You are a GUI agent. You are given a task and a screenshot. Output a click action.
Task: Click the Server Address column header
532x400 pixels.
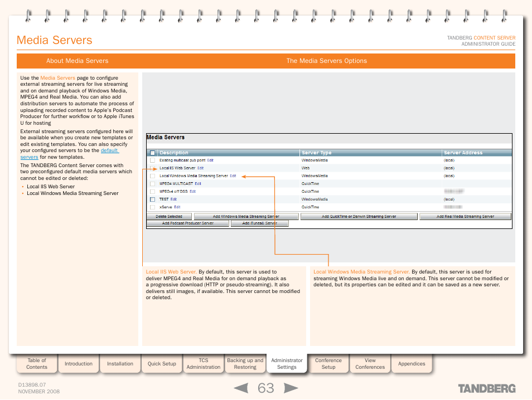pyautogui.click(x=463, y=153)
